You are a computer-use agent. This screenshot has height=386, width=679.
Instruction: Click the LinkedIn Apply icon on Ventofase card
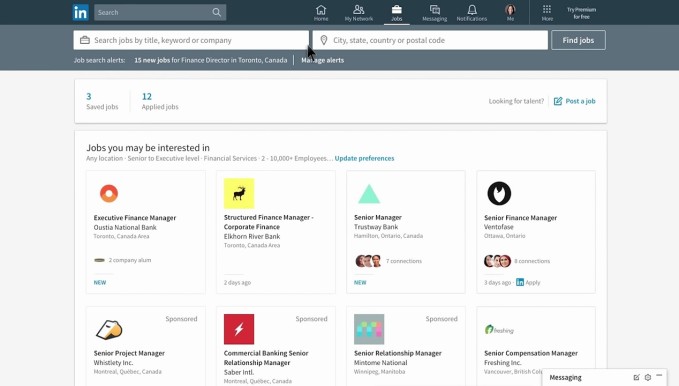point(520,282)
